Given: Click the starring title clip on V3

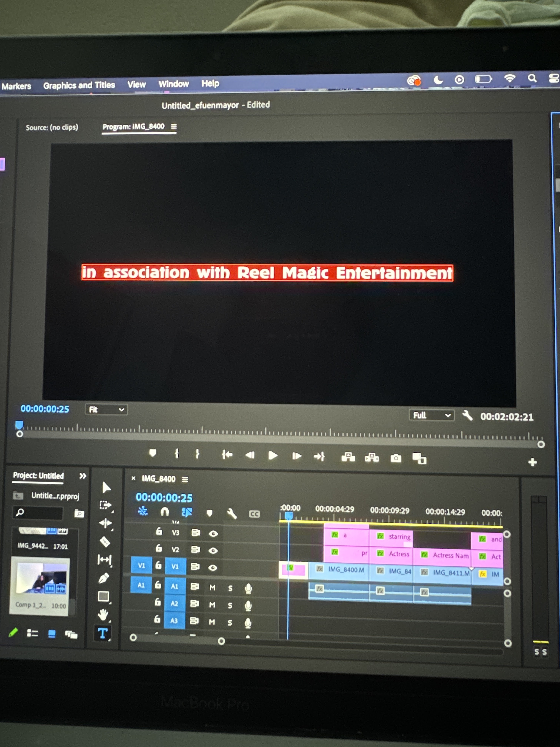Looking at the screenshot, I should 391,537.
